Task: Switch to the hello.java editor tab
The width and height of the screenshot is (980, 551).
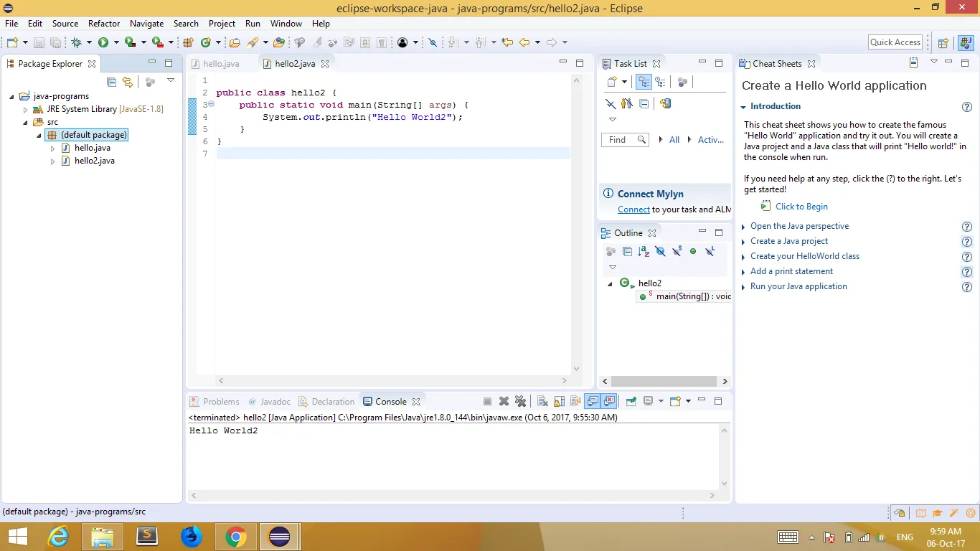Action: point(221,64)
